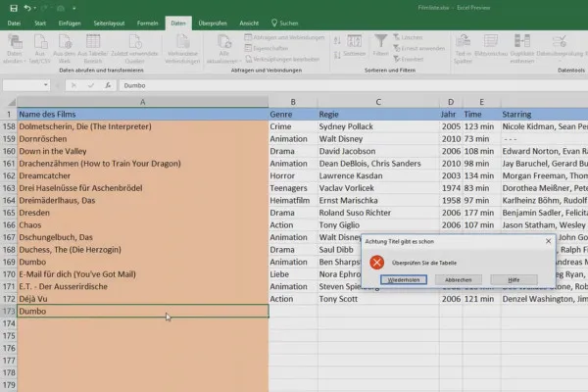The height and width of the screenshot is (392, 588).
Task: Click Abbrechen in the error dialog
Action: 459,280
